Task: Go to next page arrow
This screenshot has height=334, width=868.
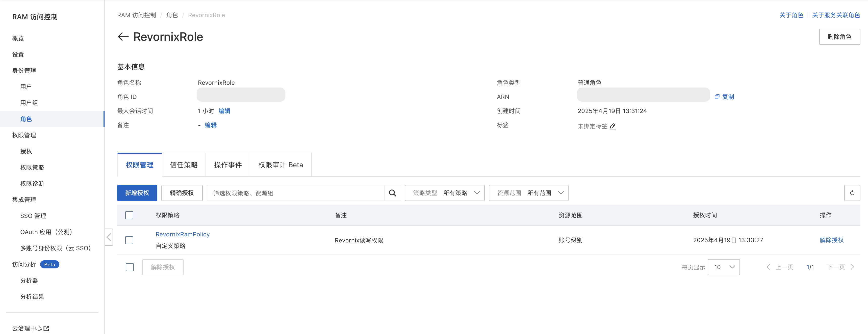Action: (853, 267)
